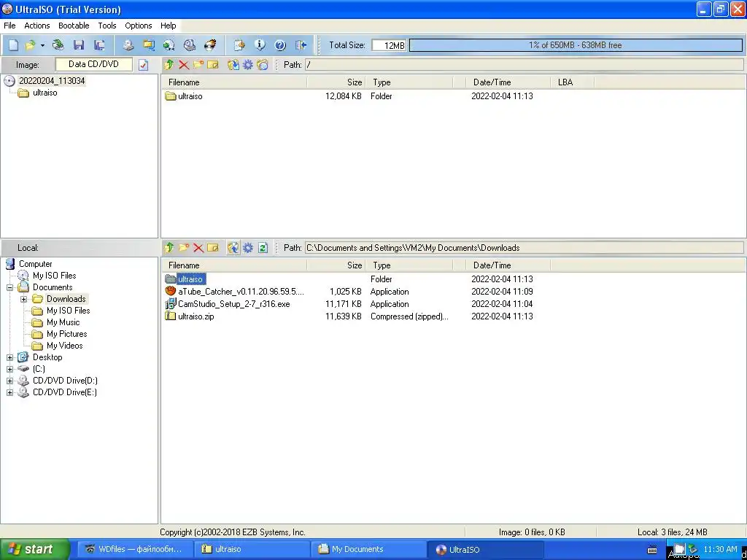The image size is (747, 560).
Task: Click the image properties checkmark icon beside Data CD/DVD
Action: point(144,65)
